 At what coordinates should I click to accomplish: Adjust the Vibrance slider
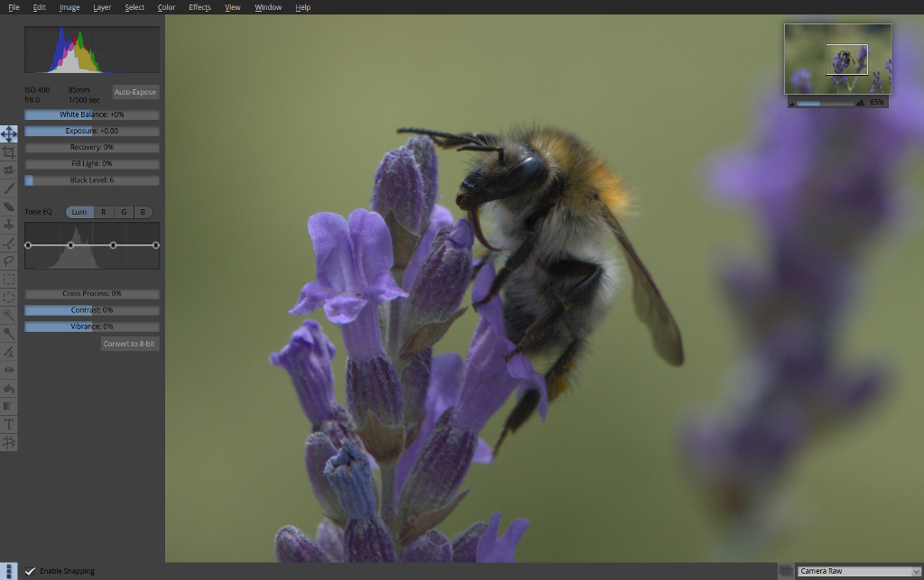click(92, 327)
